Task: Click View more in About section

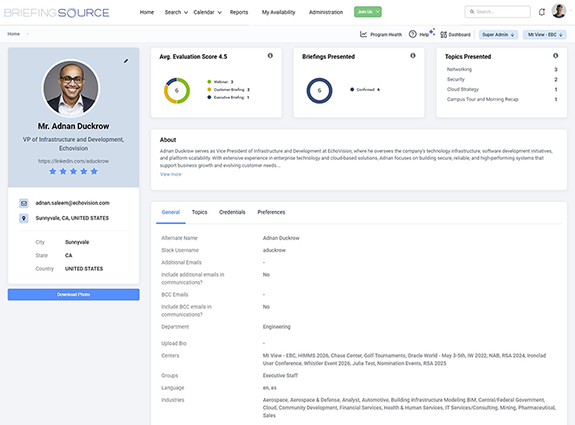Action: coord(171,175)
